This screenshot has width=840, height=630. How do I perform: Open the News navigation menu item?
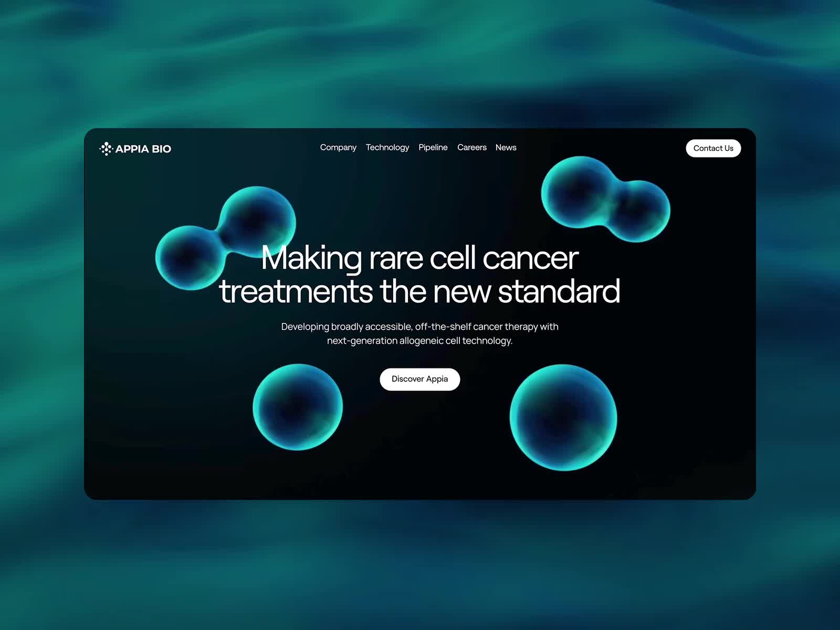tap(506, 148)
